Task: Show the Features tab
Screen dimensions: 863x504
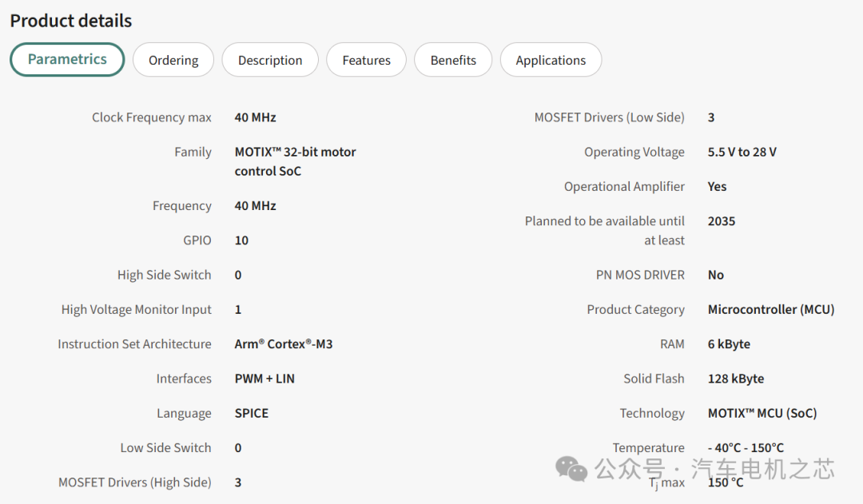Action: click(x=367, y=60)
